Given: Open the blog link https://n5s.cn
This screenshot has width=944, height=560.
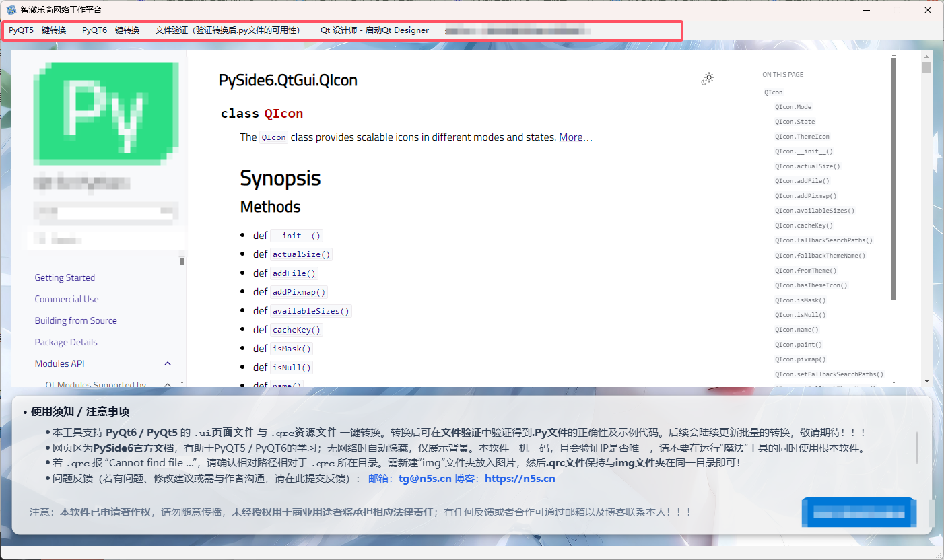Looking at the screenshot, I should [x=520, y=478].
